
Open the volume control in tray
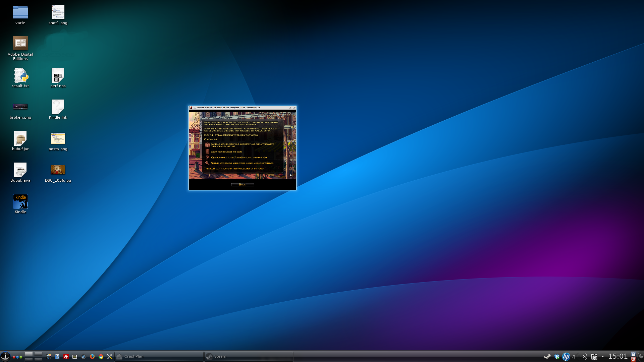pos(575,357)
